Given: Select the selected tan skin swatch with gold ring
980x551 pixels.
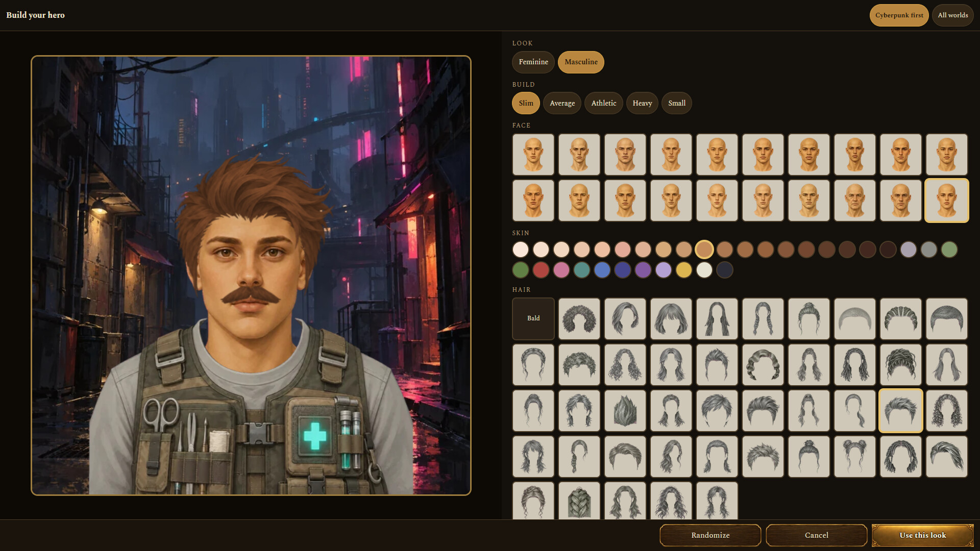Looking at the screenshot, I should [704, 249].
